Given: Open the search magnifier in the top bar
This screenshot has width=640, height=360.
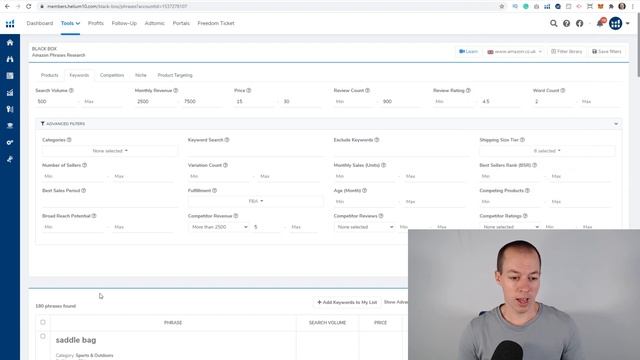Looking at the screenshot, I should point(553,23).
